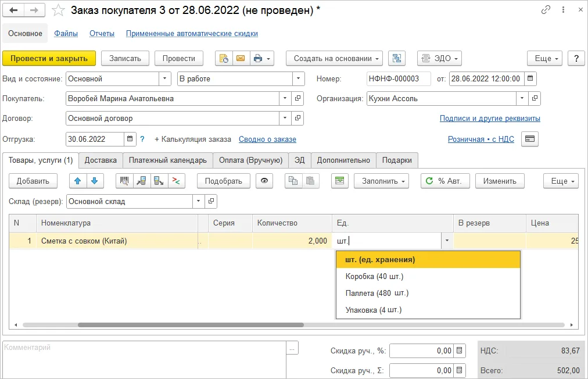This screenshot has height=379, width=588.
Task: Open the Организация dropdown arrow
Action: (522, 98)
